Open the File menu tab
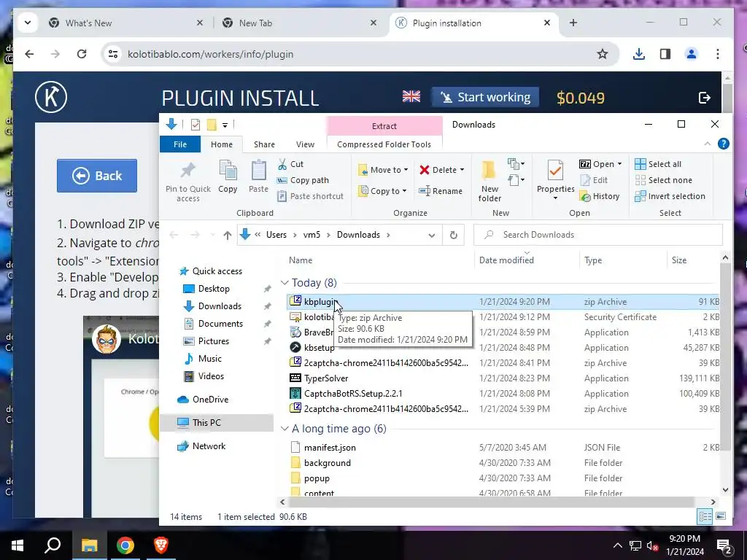 180,144
